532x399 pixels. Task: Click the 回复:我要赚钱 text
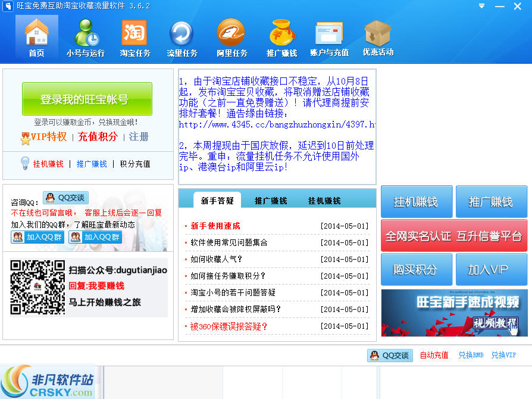[96, 286]
